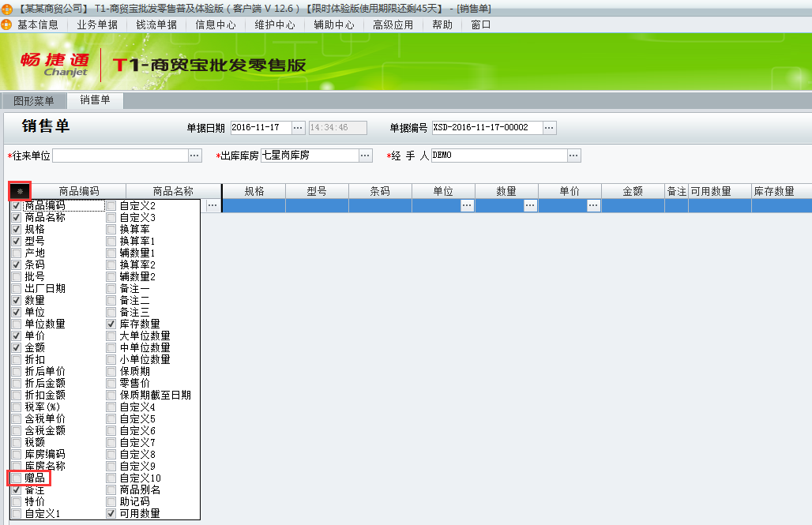Open the 维护中心 menu
The height and width of the screenshot is (525, 812).
[274, 24]
